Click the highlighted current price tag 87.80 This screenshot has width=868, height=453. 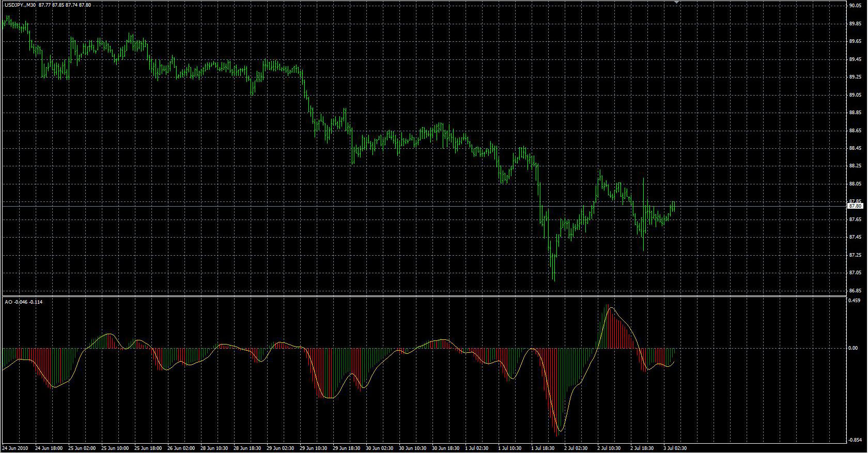pyautogui.click(x=855, y=206)
